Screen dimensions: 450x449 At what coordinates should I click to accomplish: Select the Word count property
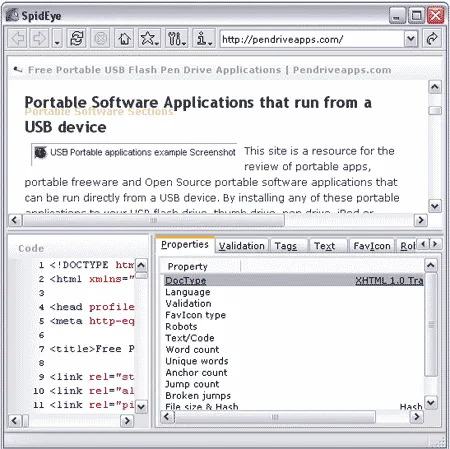(192, 349)
